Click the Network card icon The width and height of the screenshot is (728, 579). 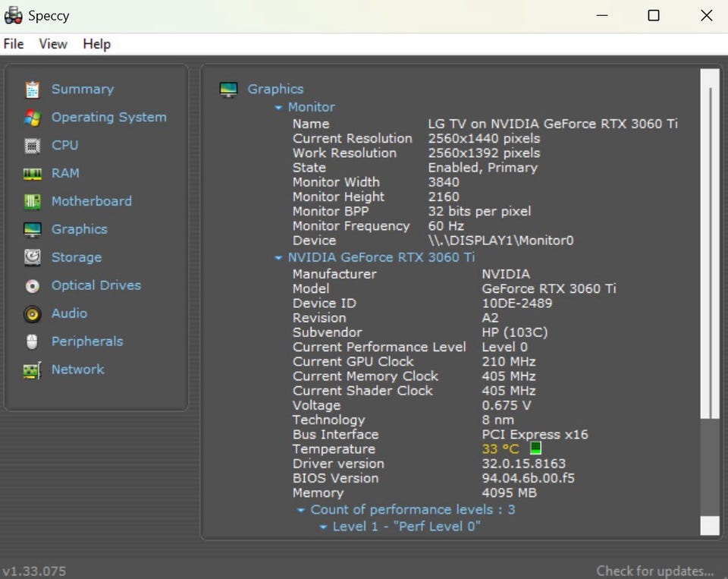point(32,370)
